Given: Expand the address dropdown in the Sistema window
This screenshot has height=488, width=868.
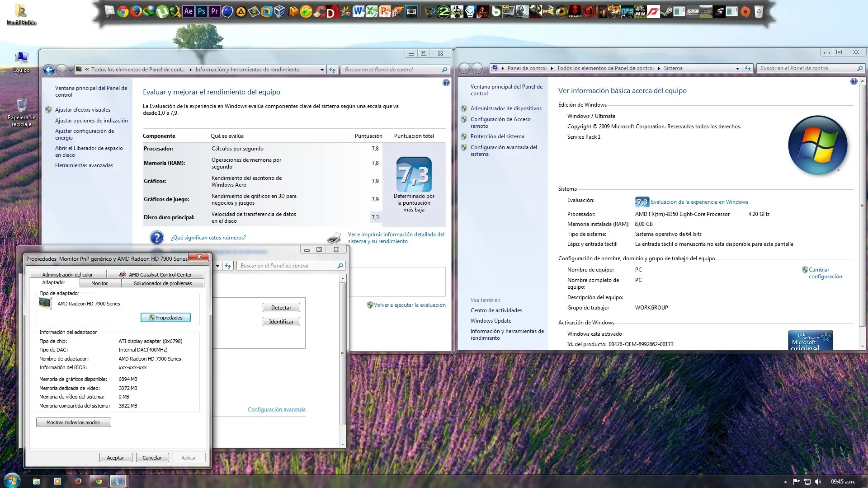Looking at the screenshot, I should pyautogui.click(x=737, y=69).
